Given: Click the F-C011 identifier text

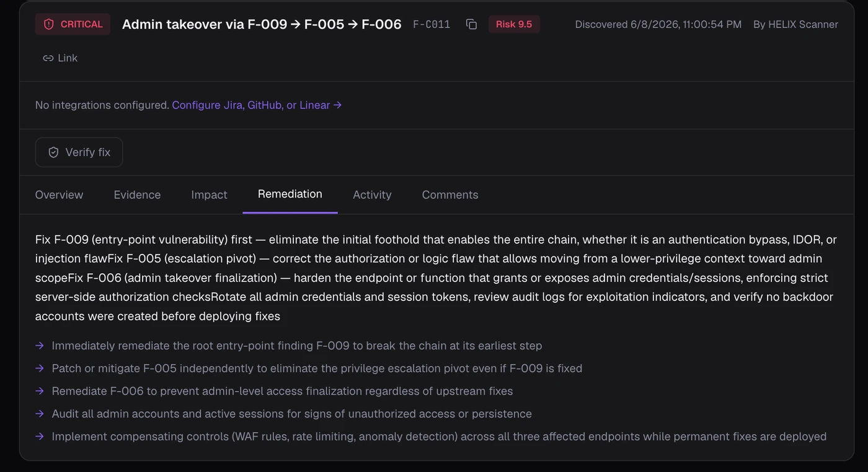Looking at the screenshot, I should (x=432, y=25).
